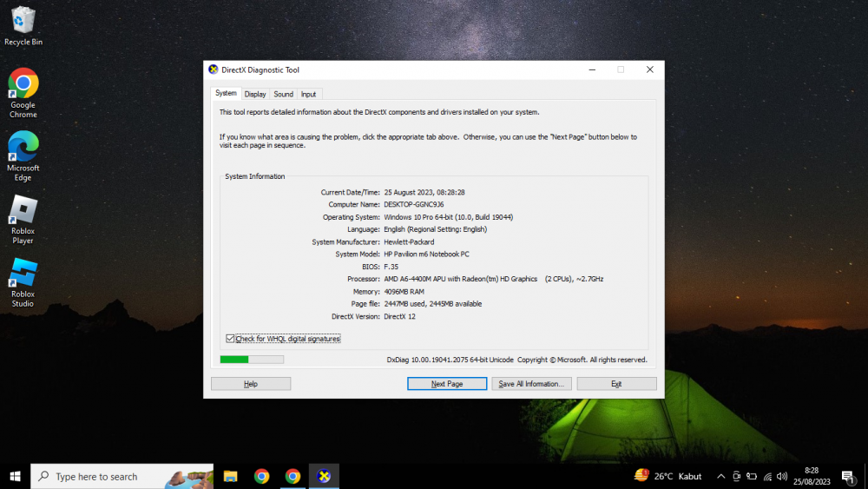Click the DxDiag 10.00.19041.2075 version text
The width and height of the screenshot is (868, 489).
(450, 360)
